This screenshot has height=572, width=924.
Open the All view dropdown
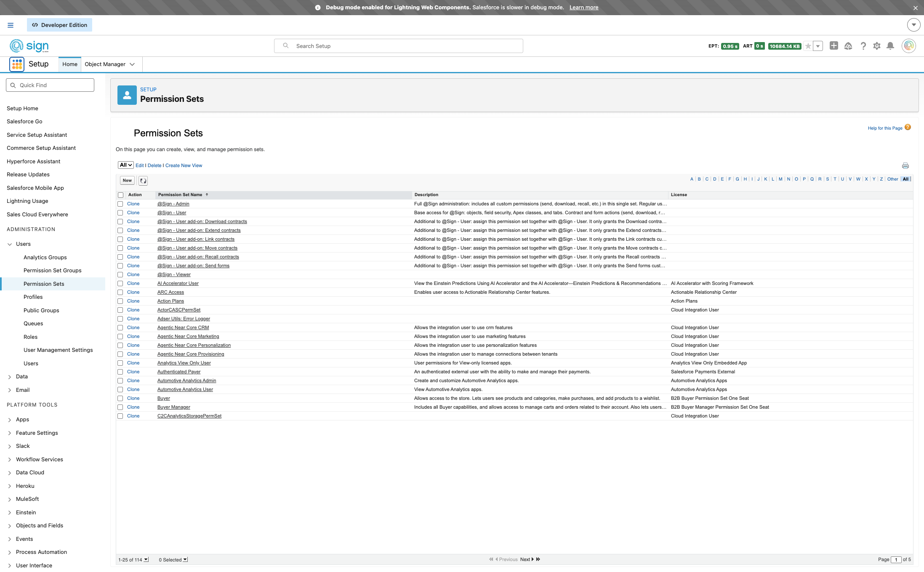(125, 165)
